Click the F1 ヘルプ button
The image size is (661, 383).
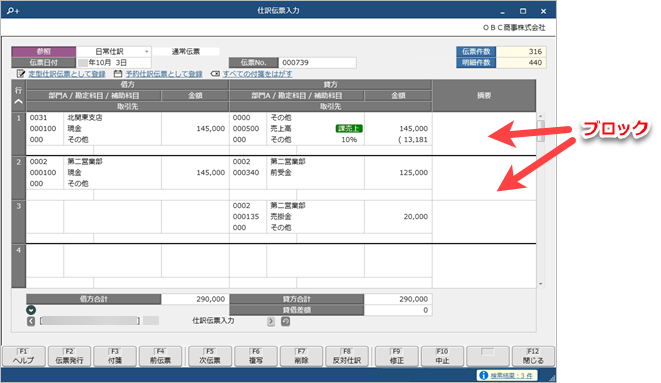[x=24, y=356]
